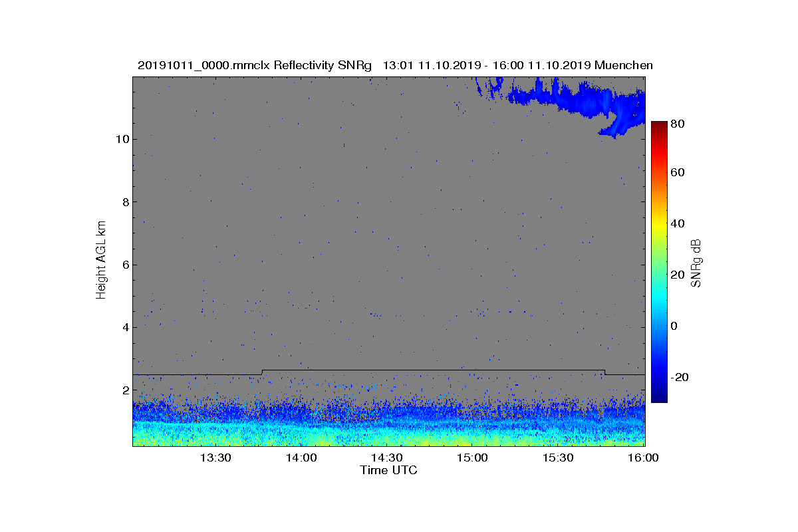Click the colorbar value -20
Image resolution: width=798 pixels, height=532 pixels.
(x=680, y=377)
